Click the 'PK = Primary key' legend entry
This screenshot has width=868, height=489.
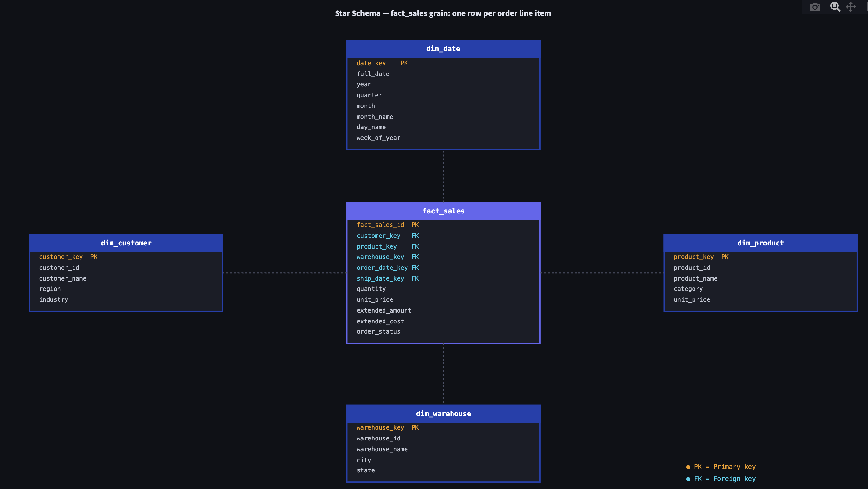[721, 467]
